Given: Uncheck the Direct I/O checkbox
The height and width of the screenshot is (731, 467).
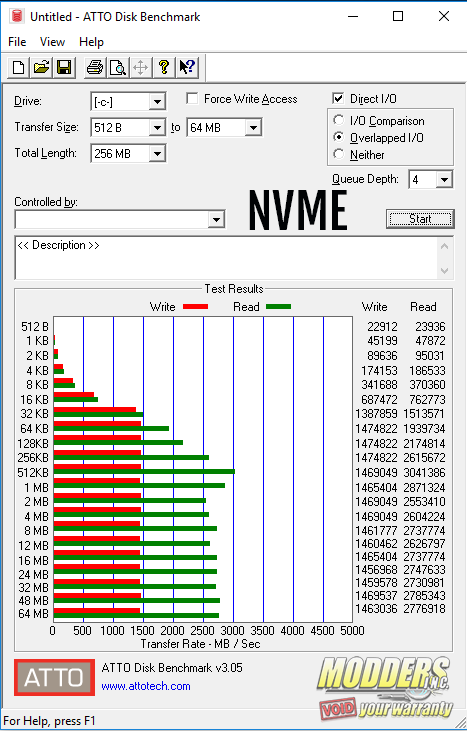Looking at the screenshot, I should click(338, 98).
